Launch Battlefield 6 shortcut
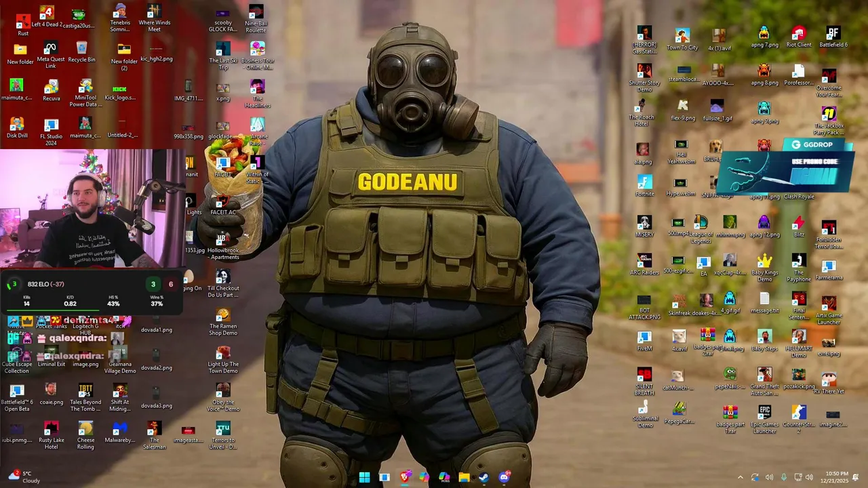 coord(833,37)
